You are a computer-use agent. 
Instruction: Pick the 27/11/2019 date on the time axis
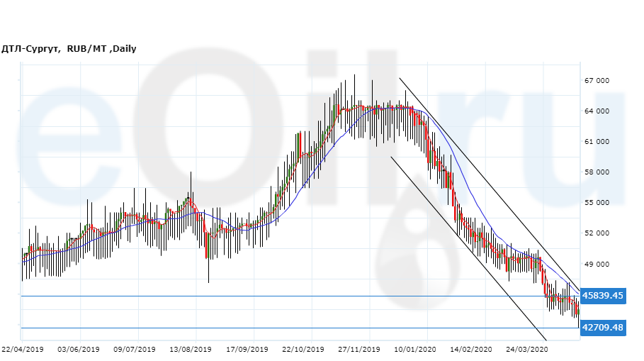pos(359,350)
